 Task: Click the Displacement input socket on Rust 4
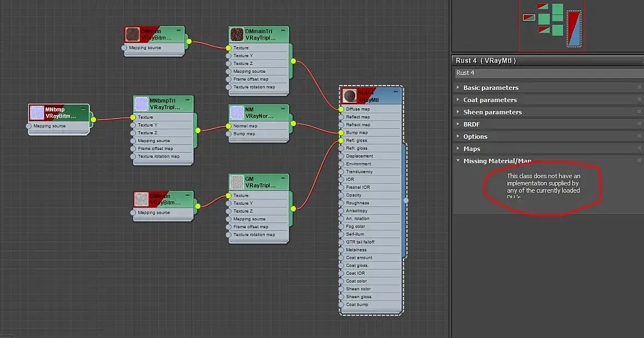(341, 156)
